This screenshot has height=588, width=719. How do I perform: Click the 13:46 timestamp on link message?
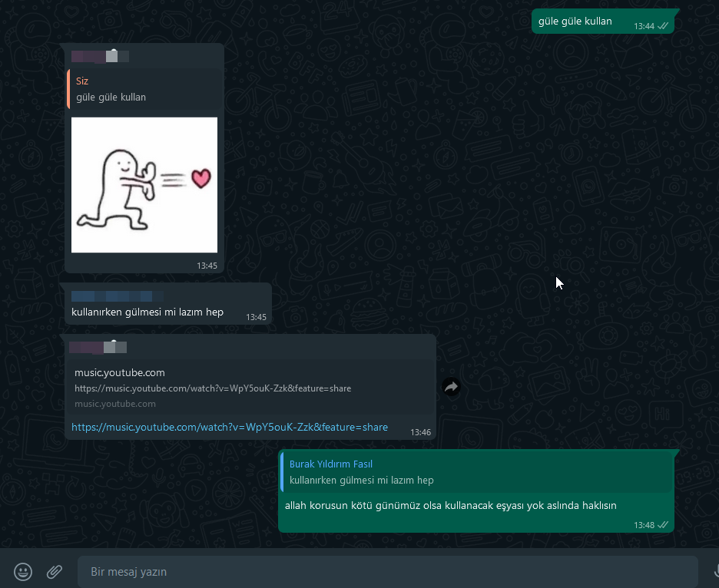click(x=420, y=432)
